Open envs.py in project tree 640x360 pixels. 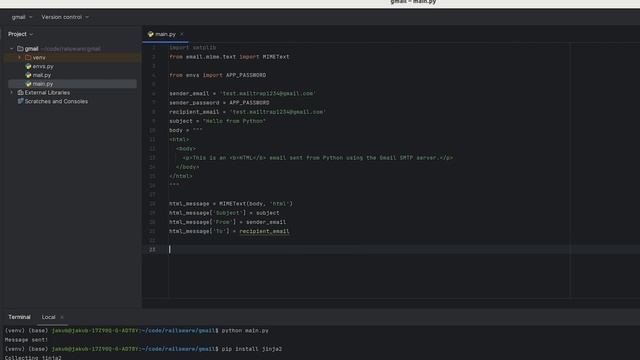(x=43, y=66)
